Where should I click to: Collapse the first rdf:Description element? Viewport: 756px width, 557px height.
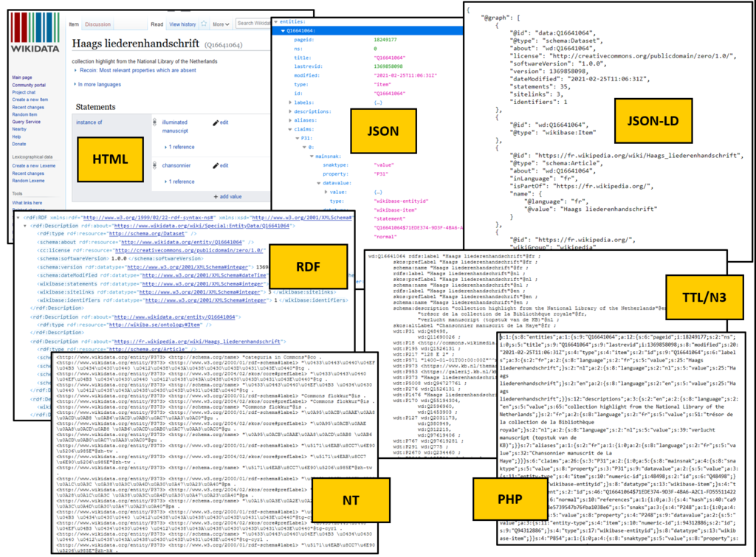click(x=26, y=226)
